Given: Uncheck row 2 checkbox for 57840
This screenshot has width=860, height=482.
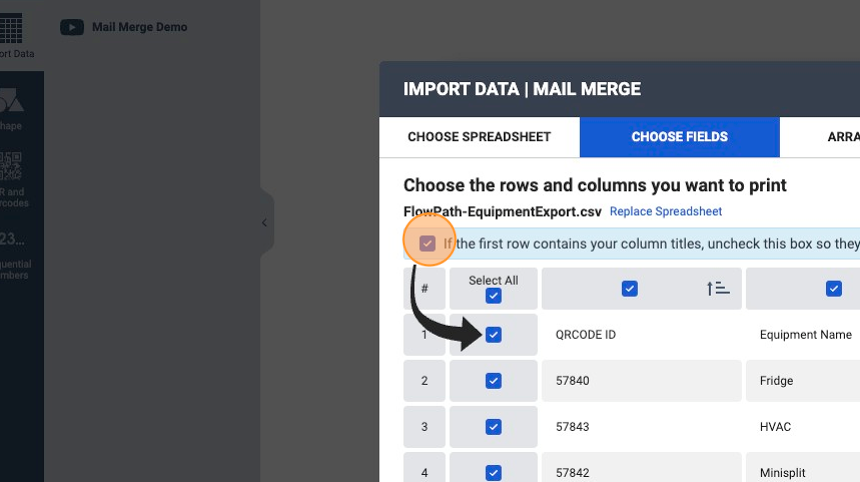Looking at the screenshot, I should [494, 381].
